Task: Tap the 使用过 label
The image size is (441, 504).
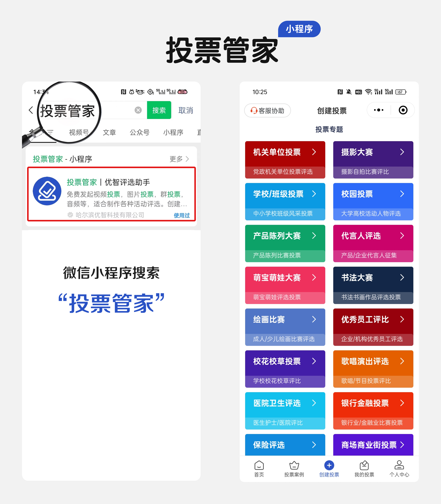Action: 182,215
